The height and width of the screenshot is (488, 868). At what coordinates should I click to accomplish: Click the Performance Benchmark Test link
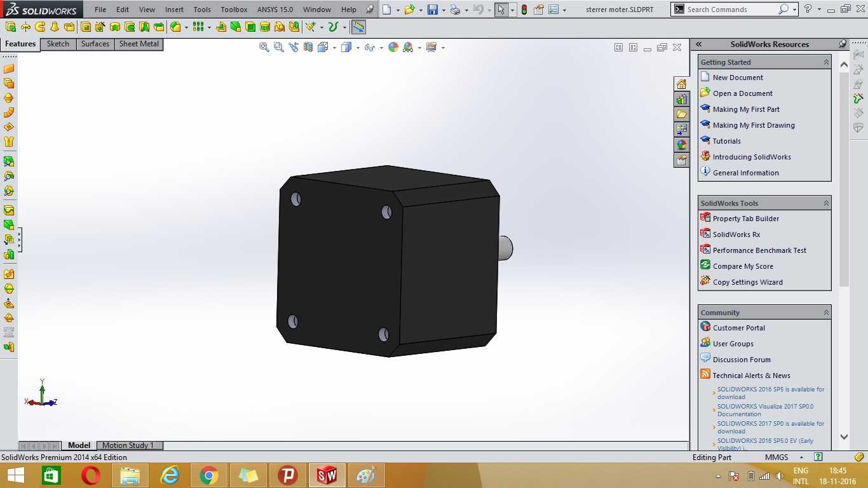click(x=759, y=250)
